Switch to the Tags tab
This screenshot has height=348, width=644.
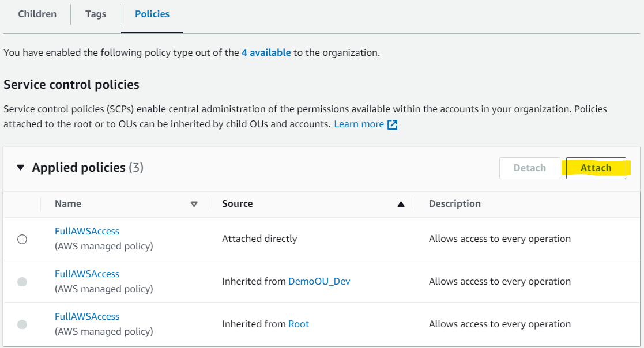96,14
